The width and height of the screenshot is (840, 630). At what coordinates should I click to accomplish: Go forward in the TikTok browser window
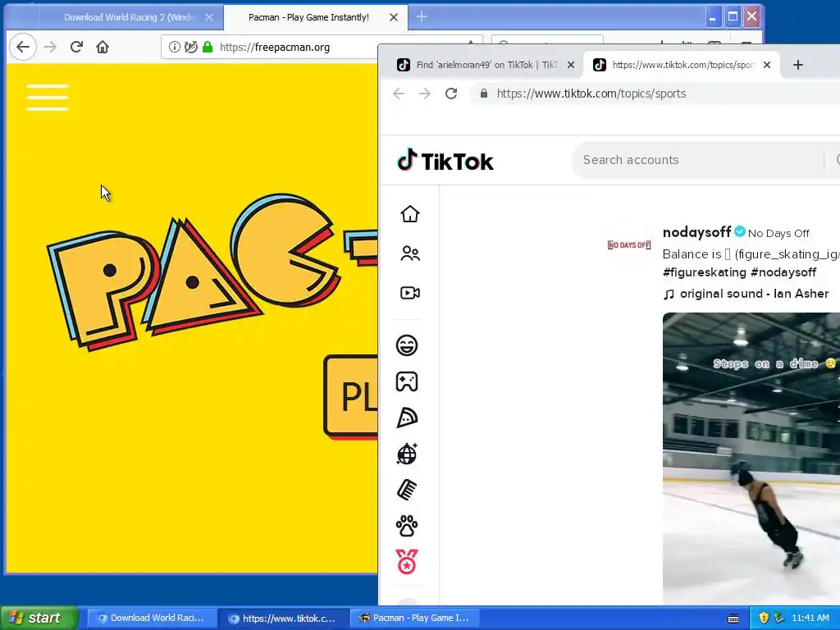(x=425, y=94)
